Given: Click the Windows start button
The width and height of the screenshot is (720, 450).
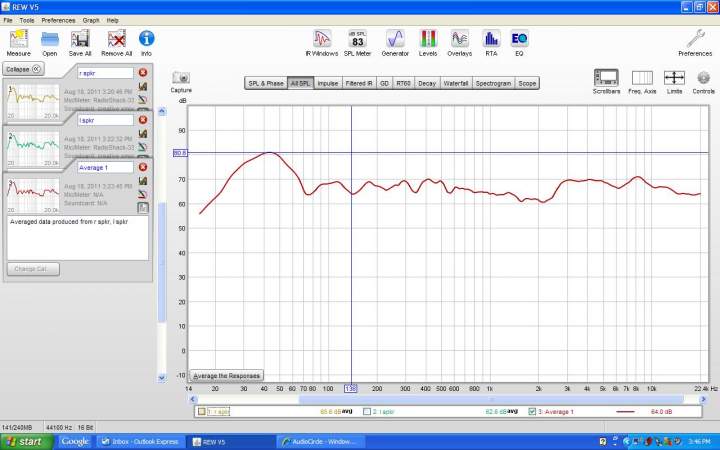Looking at the screenshot, I should [27, 442].
